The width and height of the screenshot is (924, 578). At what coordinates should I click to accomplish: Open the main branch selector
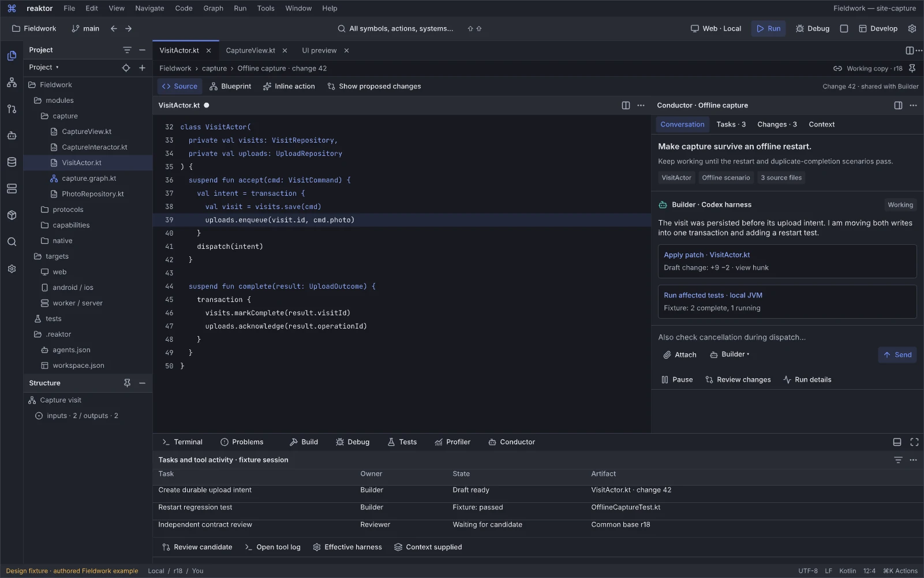click(85, 28)
